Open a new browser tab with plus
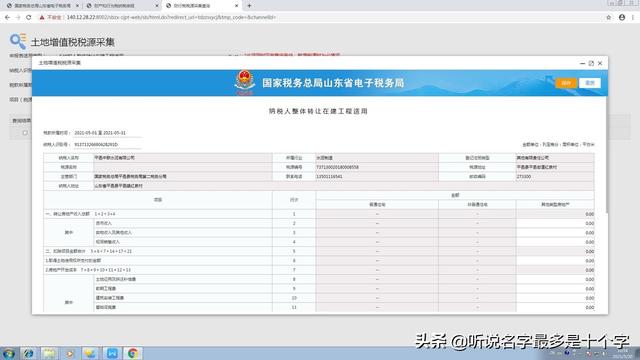 (249, 6)
